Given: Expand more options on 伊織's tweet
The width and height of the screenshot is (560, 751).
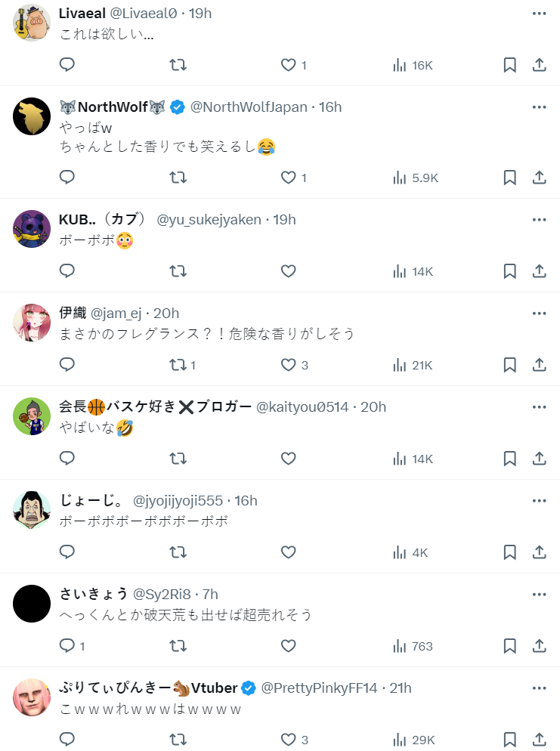Looking at the screenshot, I should (x=539, y=313).
